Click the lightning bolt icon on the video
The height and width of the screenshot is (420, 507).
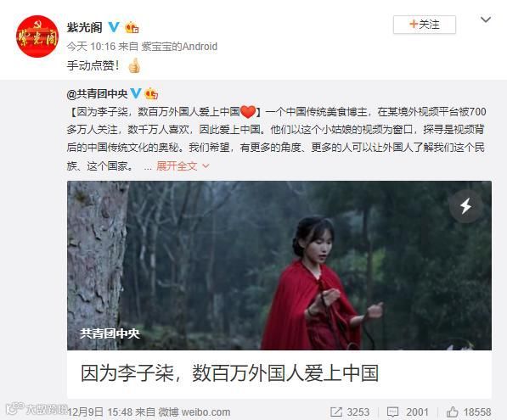click(465, 206)
